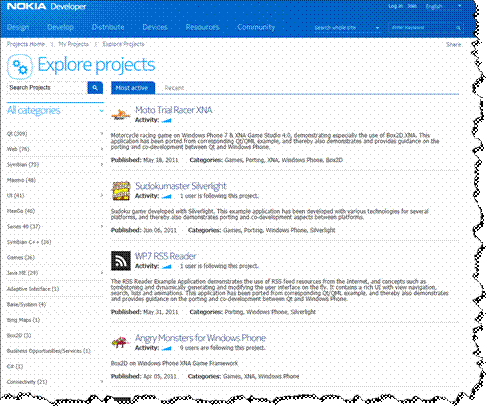Viewport: 487px width, 407px height.
Task: Expand the Connectivity category arrow
Action: (x=102, y=382)
